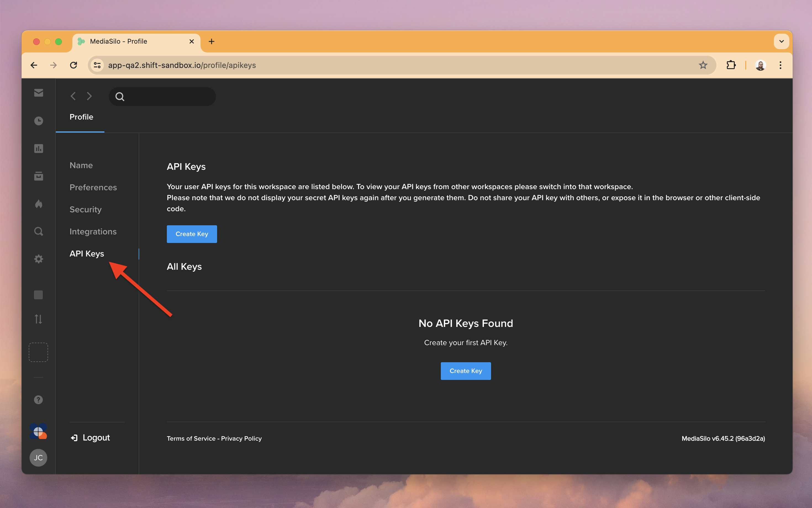This screenshot has width=812, height=508.
Task: Open the archive inbox icon in sidebar
Action: pos(38,176)
